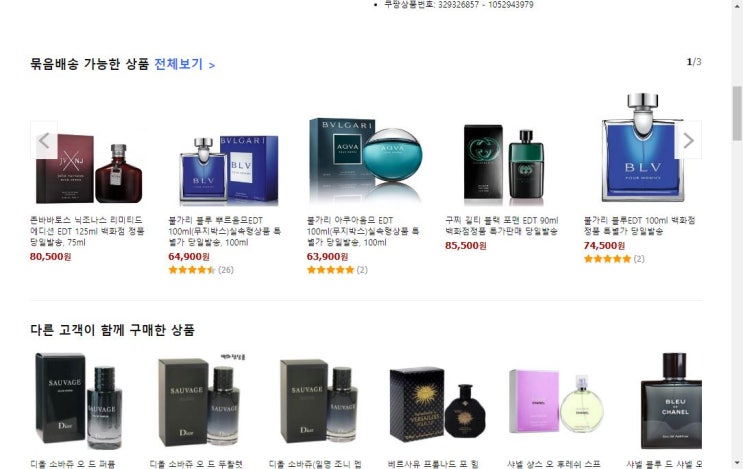Open 불가리 아쿠아옴므 EDT product title

tap(363, 231)
